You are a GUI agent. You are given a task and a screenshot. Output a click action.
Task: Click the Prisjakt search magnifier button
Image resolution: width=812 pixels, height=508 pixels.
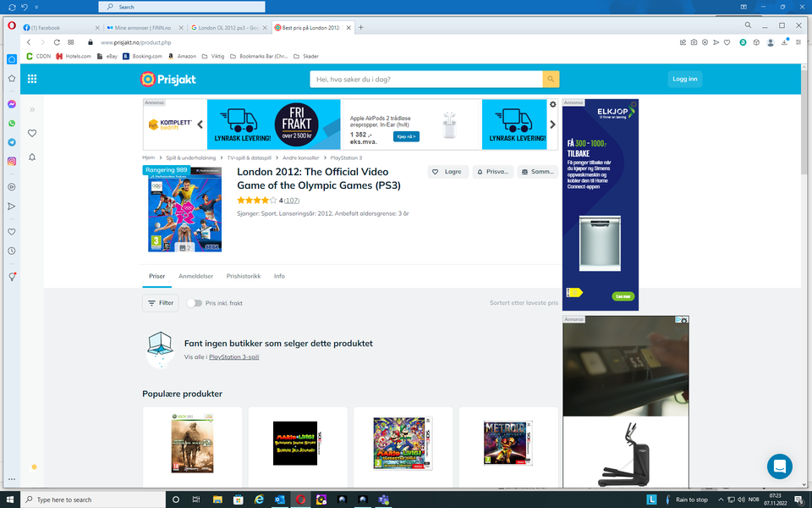(x=551, y=80)
